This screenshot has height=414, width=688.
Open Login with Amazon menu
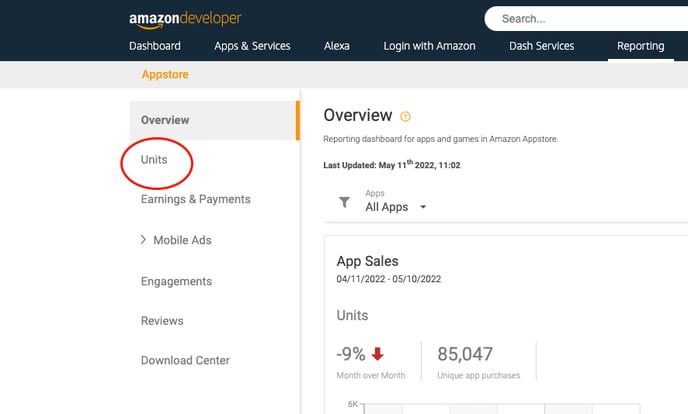(x=429, y=46)
